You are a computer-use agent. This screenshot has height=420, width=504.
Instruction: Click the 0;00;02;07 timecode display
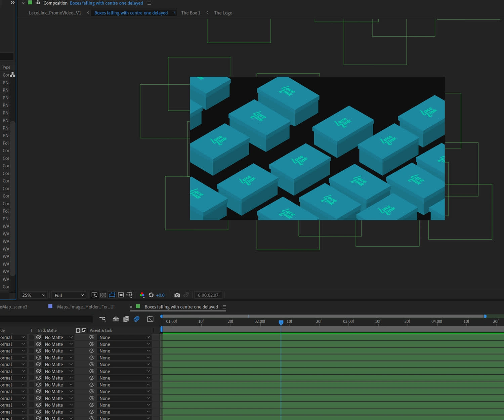click(x=208, y=295)
